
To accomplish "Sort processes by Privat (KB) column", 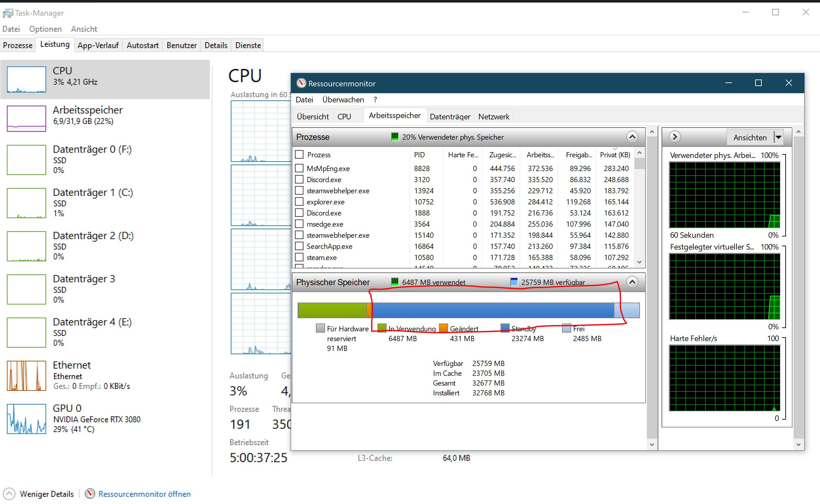I will [615, 155].
